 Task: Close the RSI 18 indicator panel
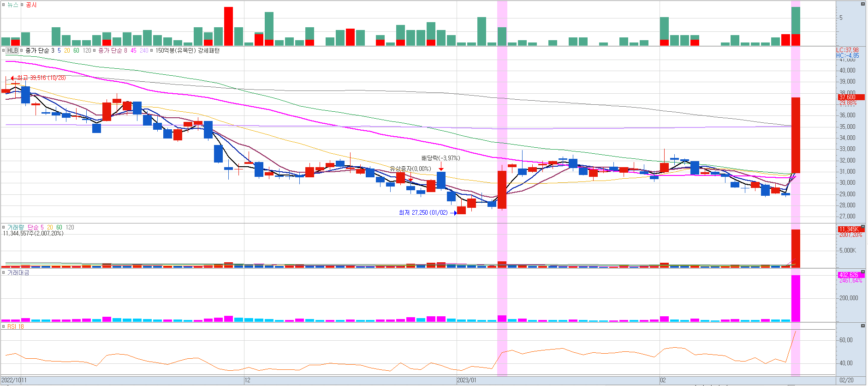click(863, 326)
